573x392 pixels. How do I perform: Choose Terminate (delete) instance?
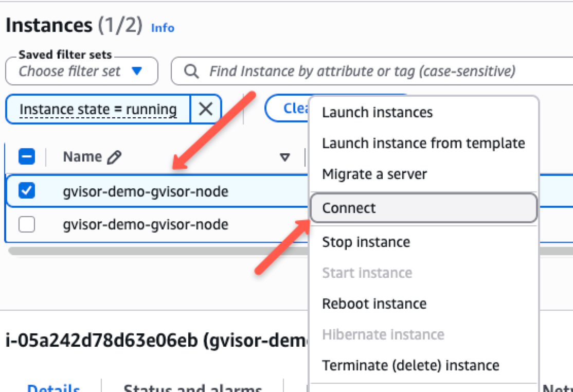coord(411,365)
